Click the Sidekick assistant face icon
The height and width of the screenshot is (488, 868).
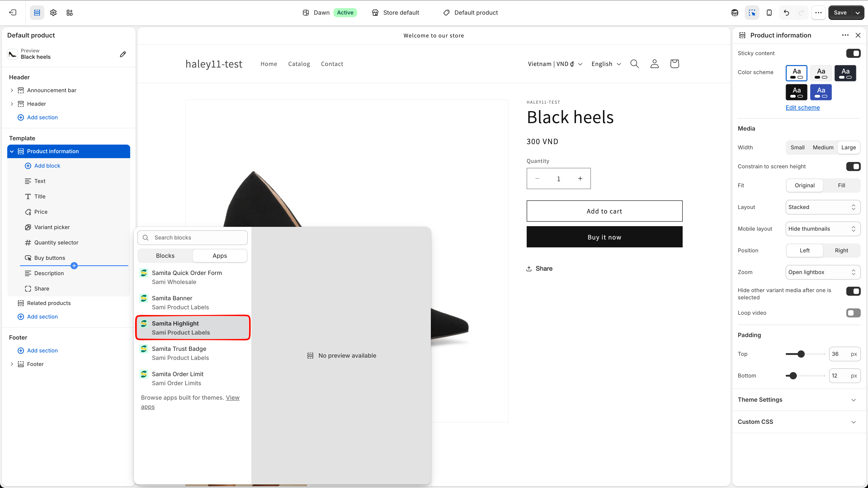pos(735,12)
